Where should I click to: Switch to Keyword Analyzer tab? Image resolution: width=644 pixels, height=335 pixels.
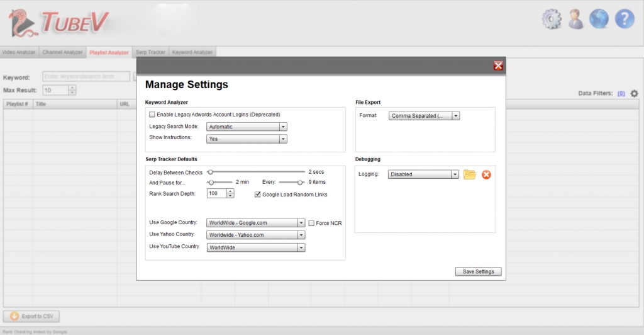point(192,52)
